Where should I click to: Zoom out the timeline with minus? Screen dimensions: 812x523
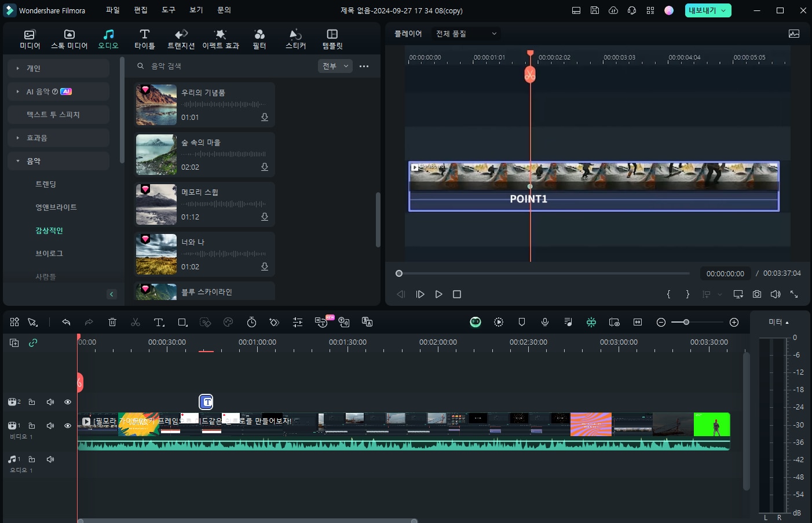661,322
